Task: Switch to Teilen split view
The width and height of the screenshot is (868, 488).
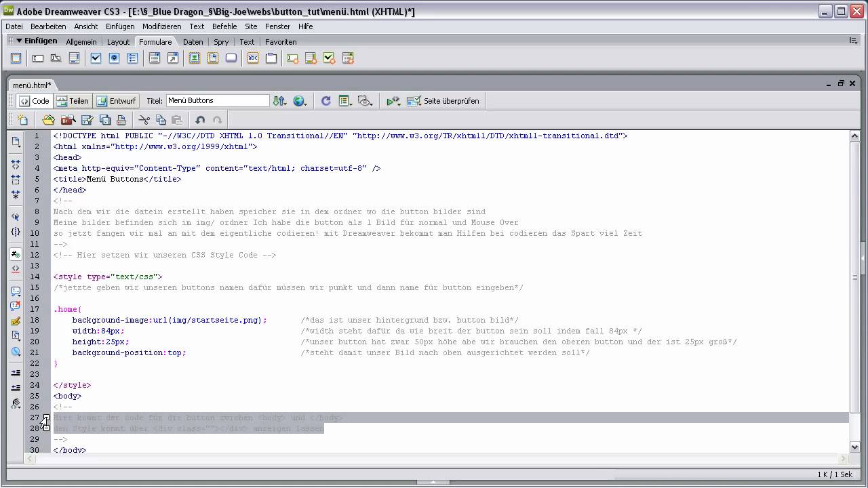Action: coord(73,101)
